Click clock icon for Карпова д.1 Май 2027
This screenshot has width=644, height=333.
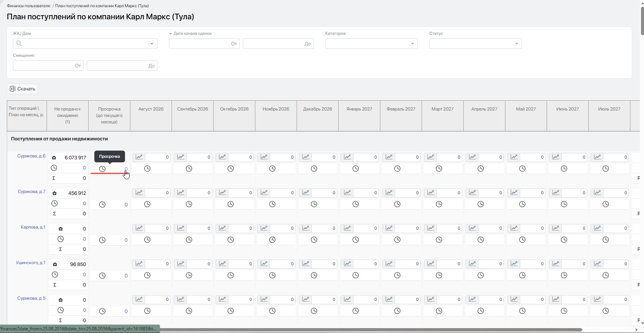click(522, 240)
